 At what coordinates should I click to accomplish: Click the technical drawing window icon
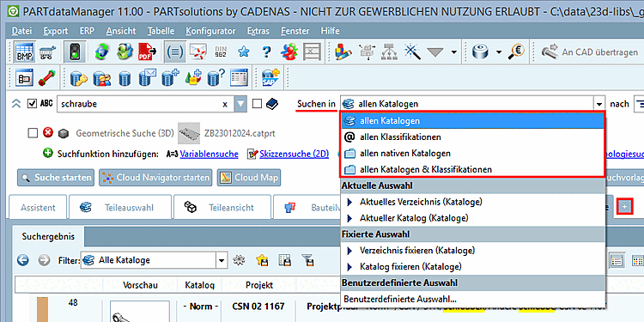tap(24, 77)
